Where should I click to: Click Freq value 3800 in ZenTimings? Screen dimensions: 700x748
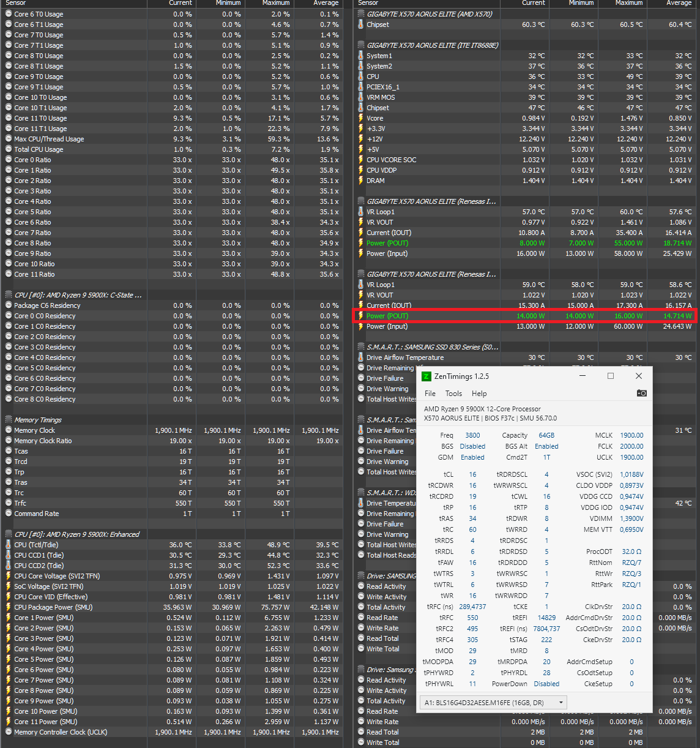click(472, 435)
